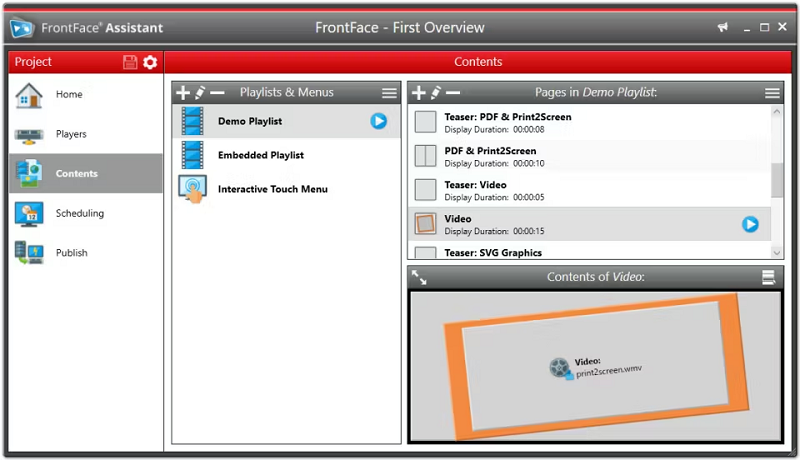Click the save project floppy disk icon
The width and height of the screenshot is (800, 460).
click(130, 62)
